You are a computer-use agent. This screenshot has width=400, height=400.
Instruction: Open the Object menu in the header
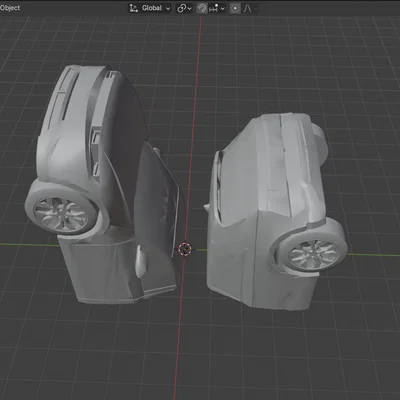coord(9,8)
